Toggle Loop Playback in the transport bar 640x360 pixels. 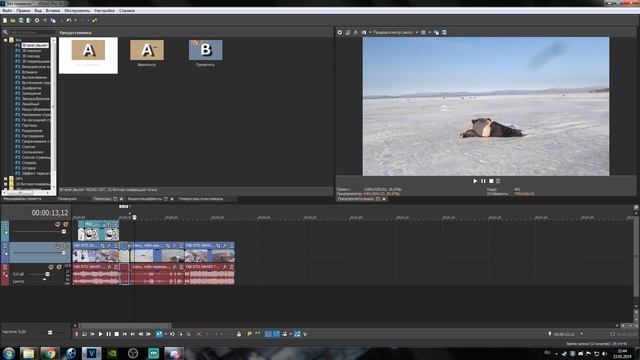click(84, 334)
